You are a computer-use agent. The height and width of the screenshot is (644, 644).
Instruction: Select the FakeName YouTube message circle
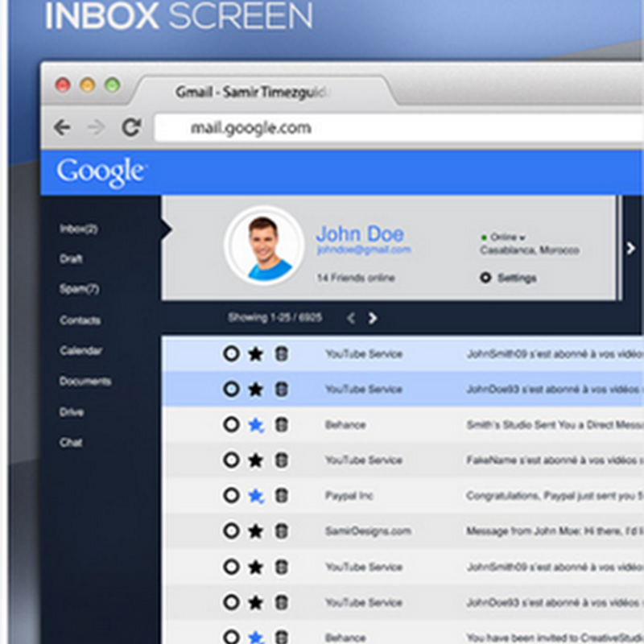pyautogui.click(x=231, y=460)
